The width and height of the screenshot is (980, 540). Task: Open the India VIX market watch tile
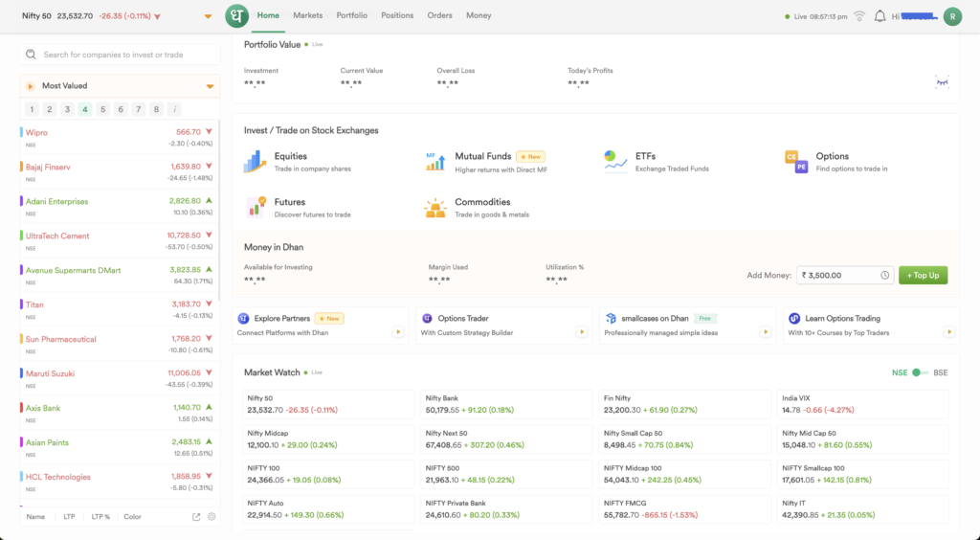(x=862, y=404)
